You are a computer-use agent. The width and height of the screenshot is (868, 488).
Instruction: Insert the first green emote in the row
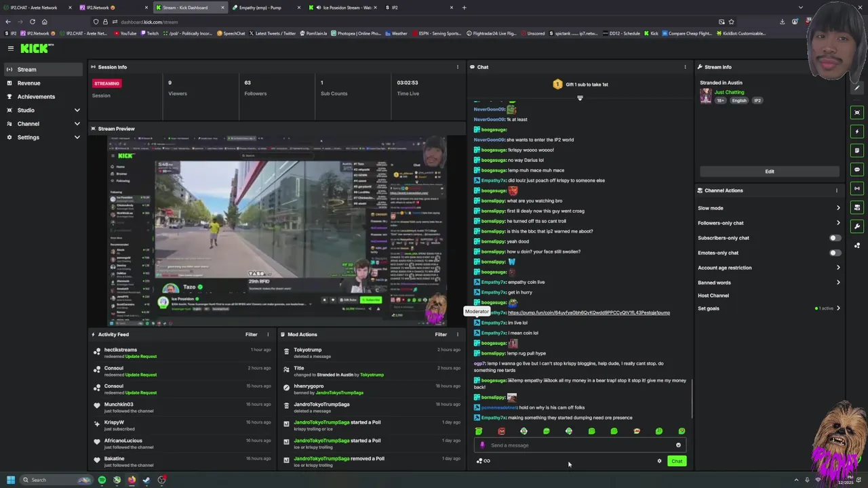[x=479, y=431]
